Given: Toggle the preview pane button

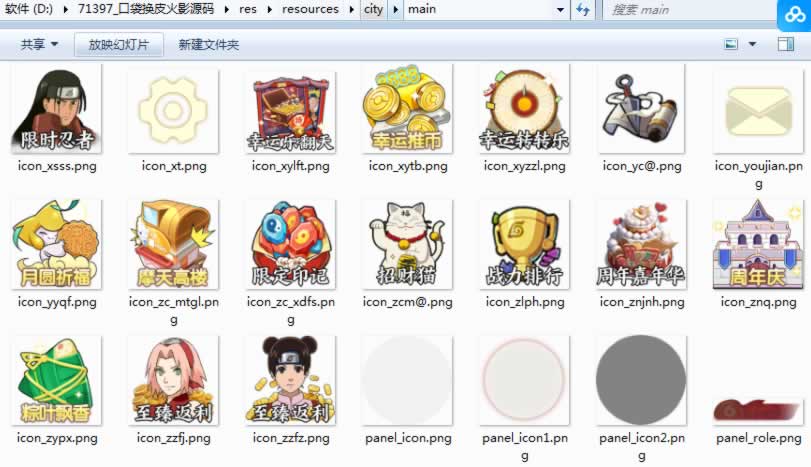Looking at the screenshot, I should point(781,45).
